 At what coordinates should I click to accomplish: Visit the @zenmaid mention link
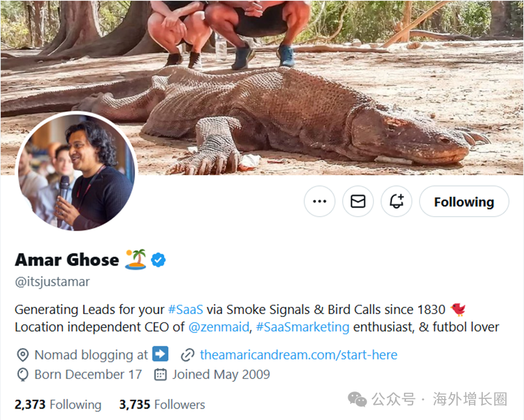point(219,327)
